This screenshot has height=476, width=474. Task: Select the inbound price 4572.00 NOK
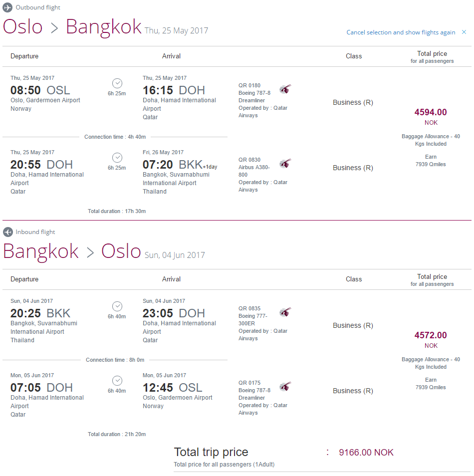pyautogui.click(x=431, y=336)
